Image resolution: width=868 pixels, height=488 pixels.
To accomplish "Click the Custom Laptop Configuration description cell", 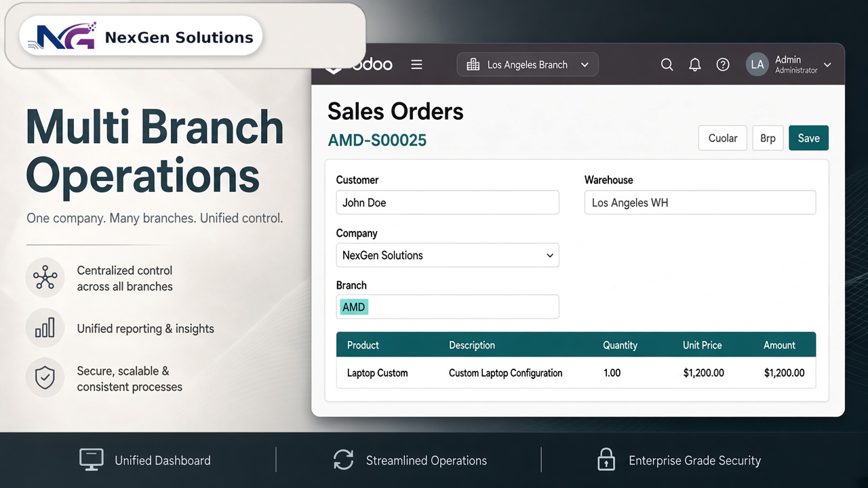I will point(505,373).
